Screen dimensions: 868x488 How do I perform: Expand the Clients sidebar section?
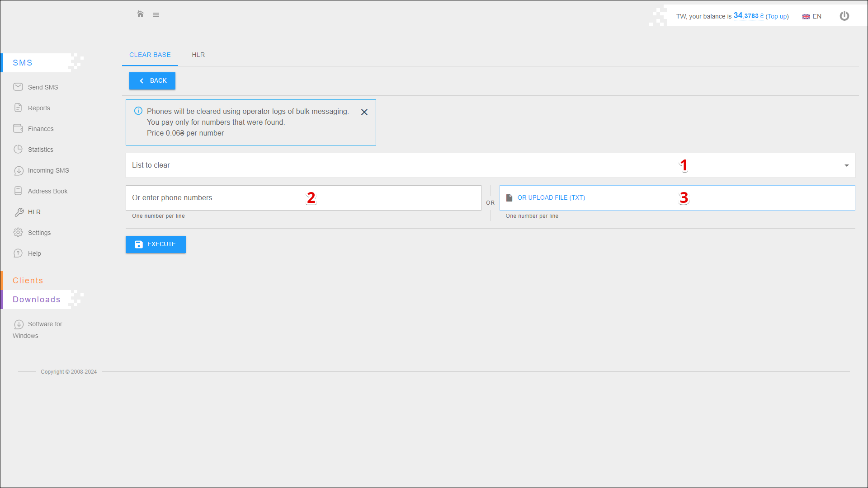[x=28, y=281]
